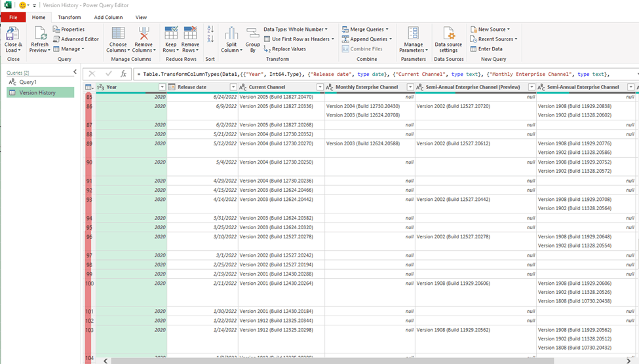Screen dimensions: 639x364
Task: Open the Advanced Editor
Action: pos(76,39)
